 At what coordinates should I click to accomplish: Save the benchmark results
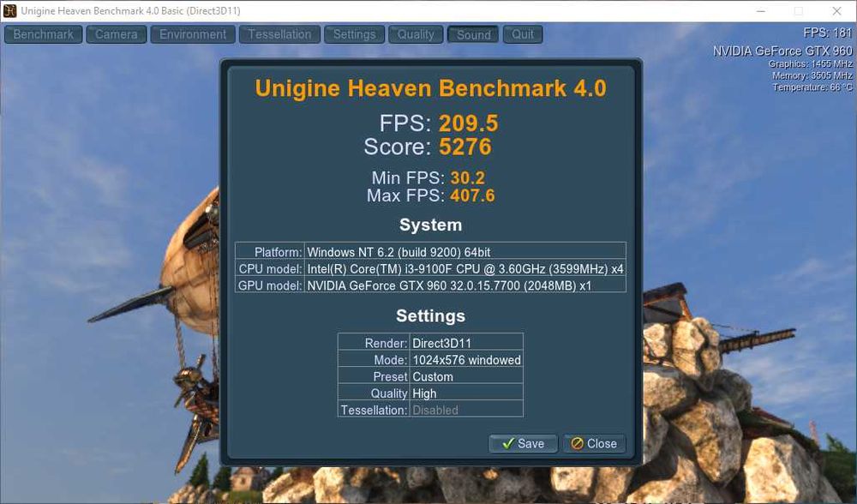(523, 443)
